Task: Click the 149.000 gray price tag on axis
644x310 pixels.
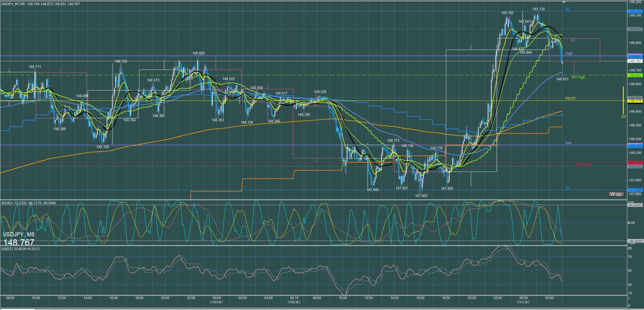Action: (635, 29)
